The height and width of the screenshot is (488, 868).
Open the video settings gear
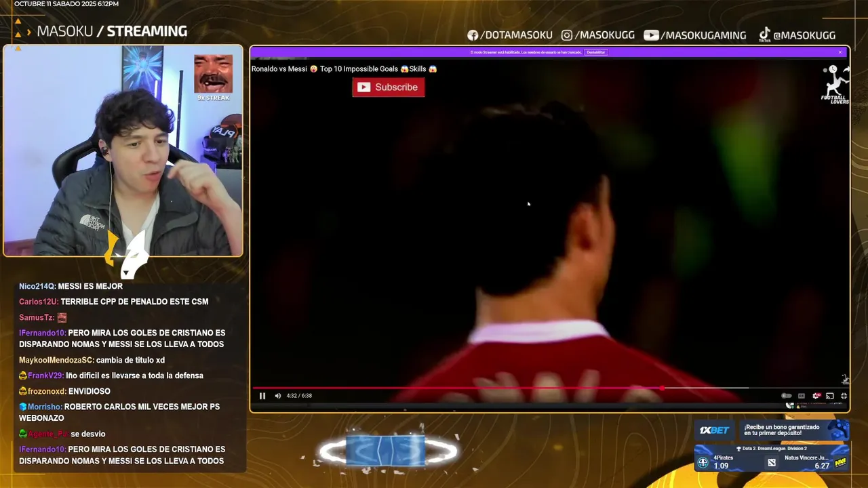tap(816, 396)
